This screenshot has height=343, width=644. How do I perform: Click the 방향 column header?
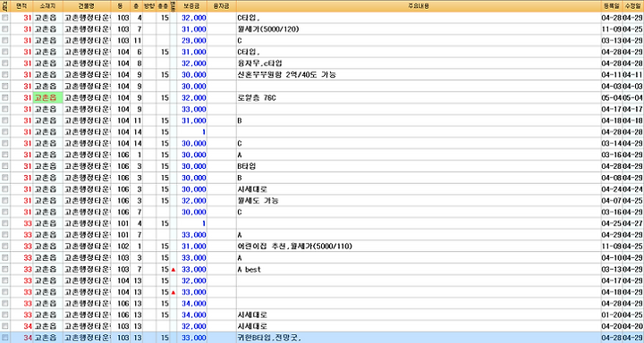[149, 6]
